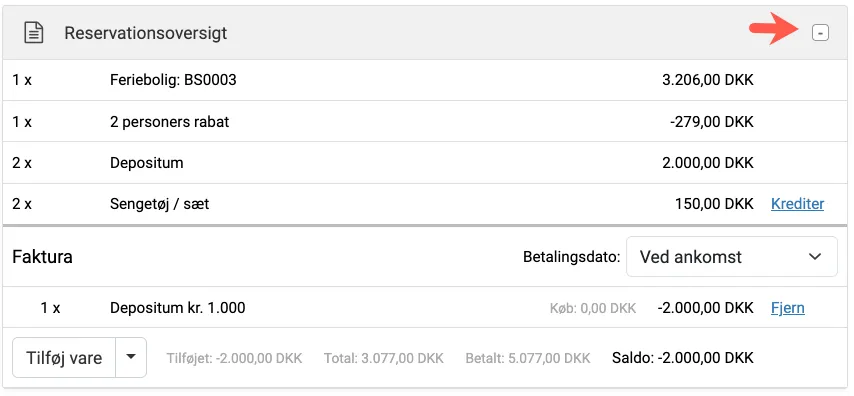This screenshot has width=854, height=396.
Task: Click the Saldo: -2.000,00 DKK amount
Action: tap(683, 358)
